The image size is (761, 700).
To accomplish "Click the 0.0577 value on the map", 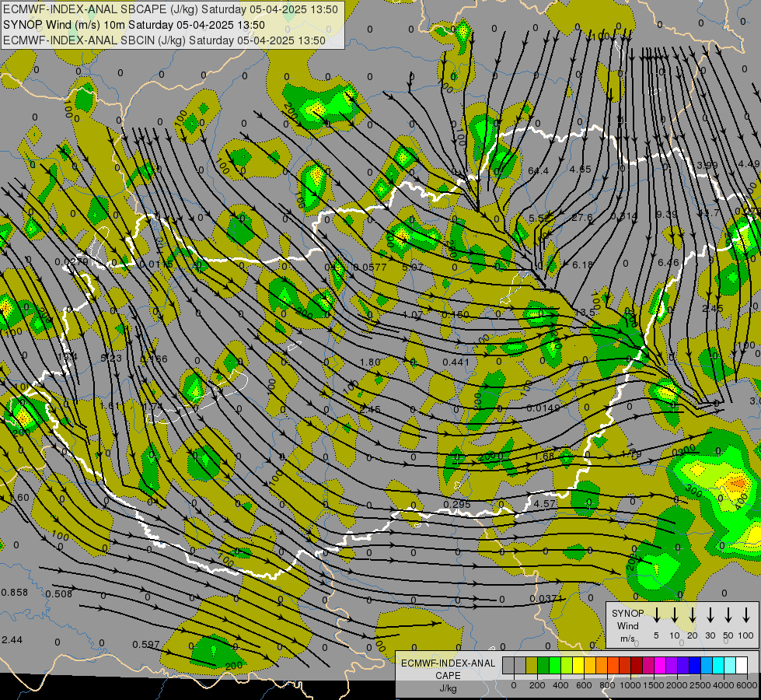I will 370,268.
